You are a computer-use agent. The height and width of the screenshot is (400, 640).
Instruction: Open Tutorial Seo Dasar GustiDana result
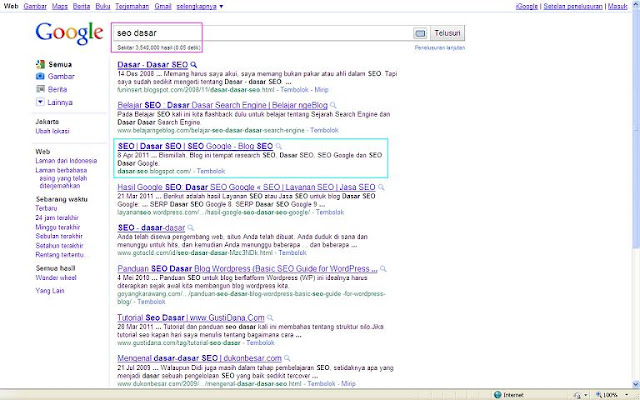click(x=191, y=318)
